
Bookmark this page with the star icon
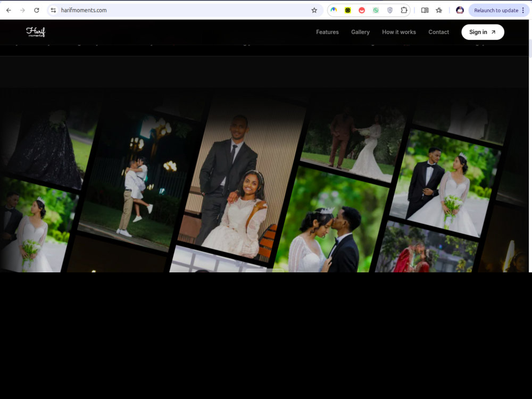click(x=314, y=10)
